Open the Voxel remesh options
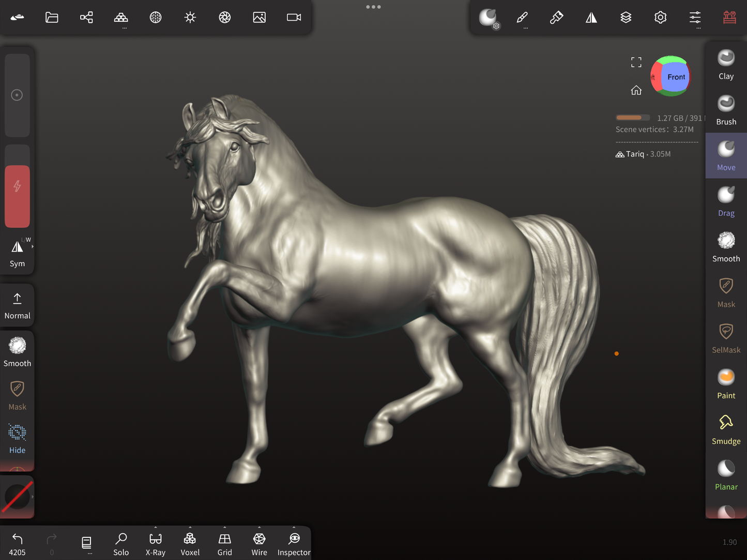 tap(190, 544)
